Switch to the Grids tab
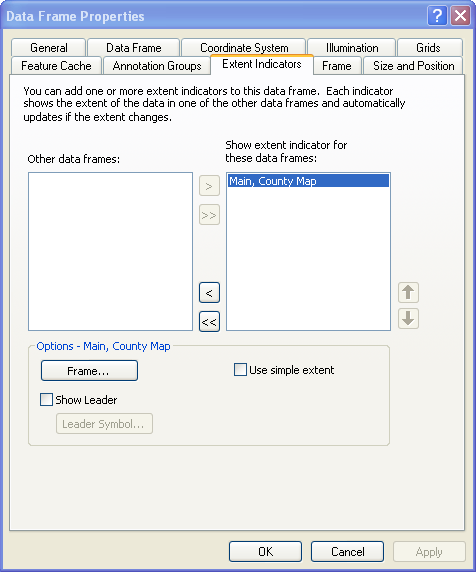Viewport: 476px width, 572px height. click(x=430, y=47)
